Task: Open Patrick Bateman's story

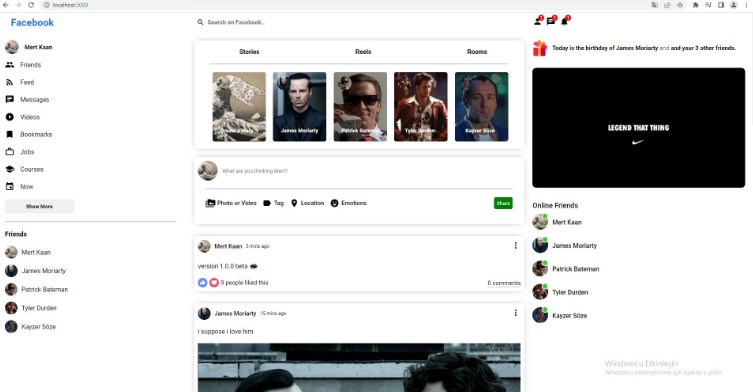Action: (x=360, y=107)
